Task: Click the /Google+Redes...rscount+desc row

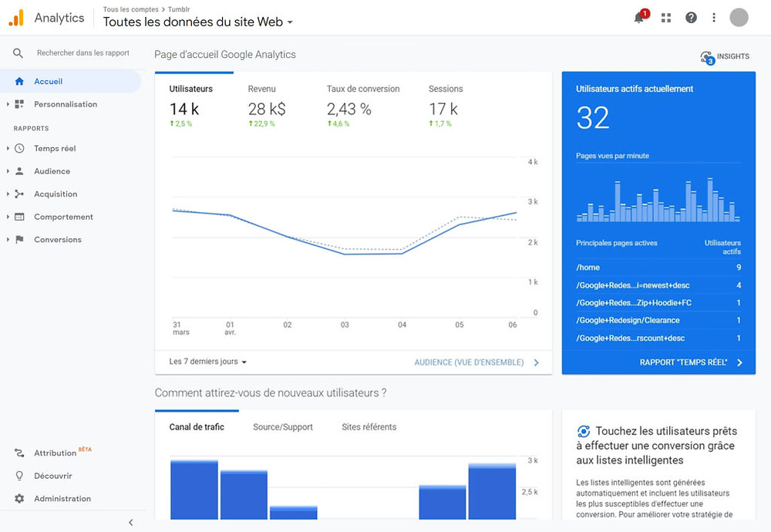Action: [658, 338]
